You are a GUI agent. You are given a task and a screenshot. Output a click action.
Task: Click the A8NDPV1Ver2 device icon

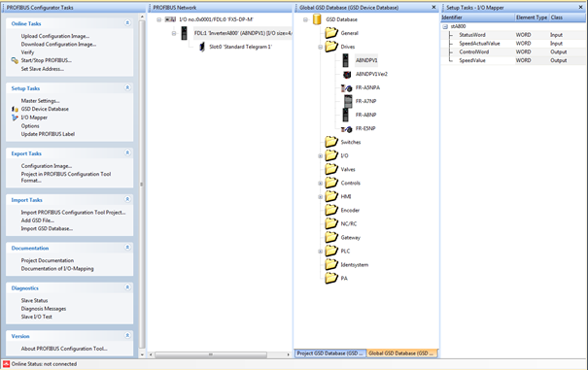click(x=347, y=74)
